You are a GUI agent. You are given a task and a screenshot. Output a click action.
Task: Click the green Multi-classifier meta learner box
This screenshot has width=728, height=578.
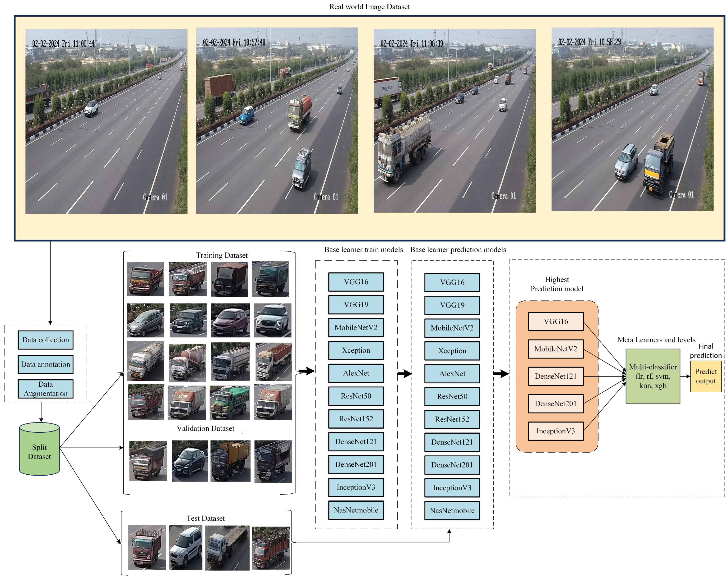(x=652, y=376)
